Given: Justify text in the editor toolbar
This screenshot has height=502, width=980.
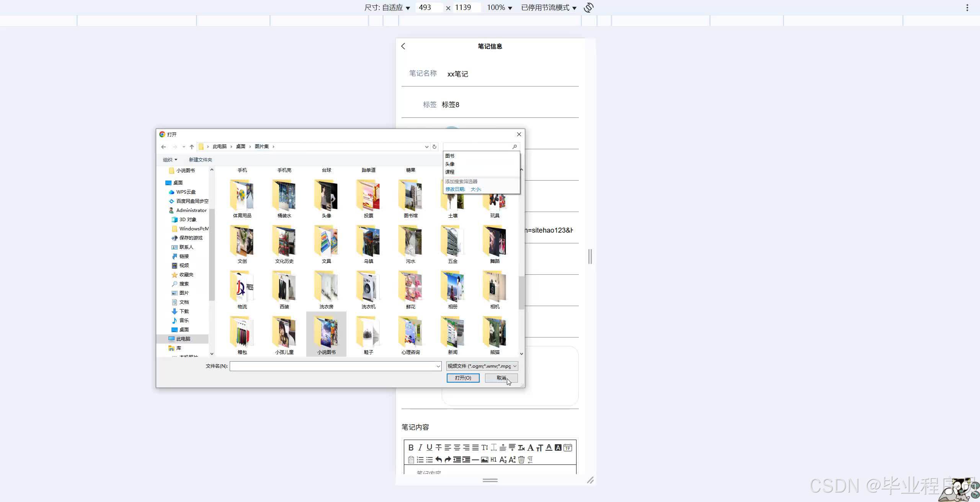Looking at the screenshot, I should (475, 447).
